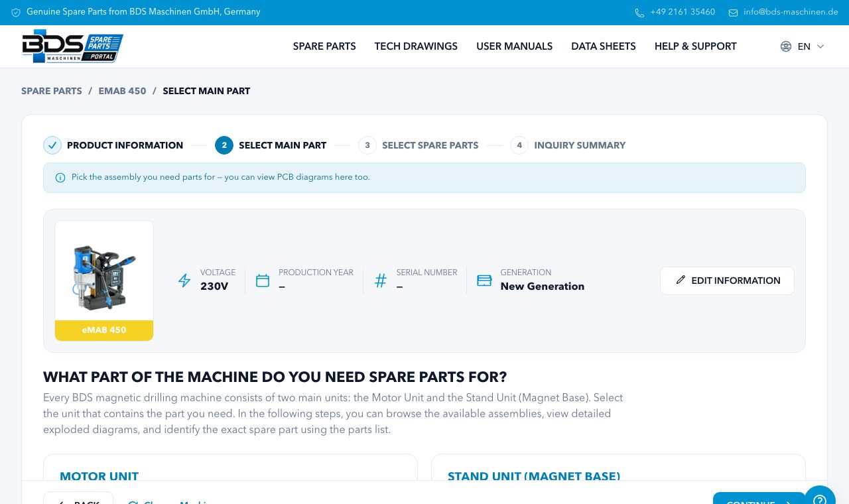Click the info icon in blue notice

pyautogui.click(x=60, y=178)
